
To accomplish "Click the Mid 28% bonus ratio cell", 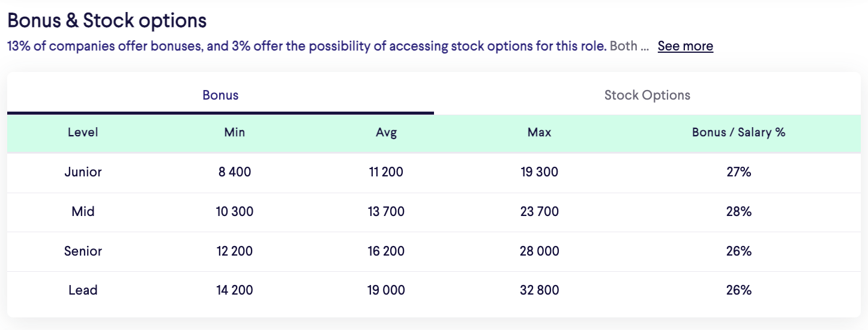I will click(739, 212).
